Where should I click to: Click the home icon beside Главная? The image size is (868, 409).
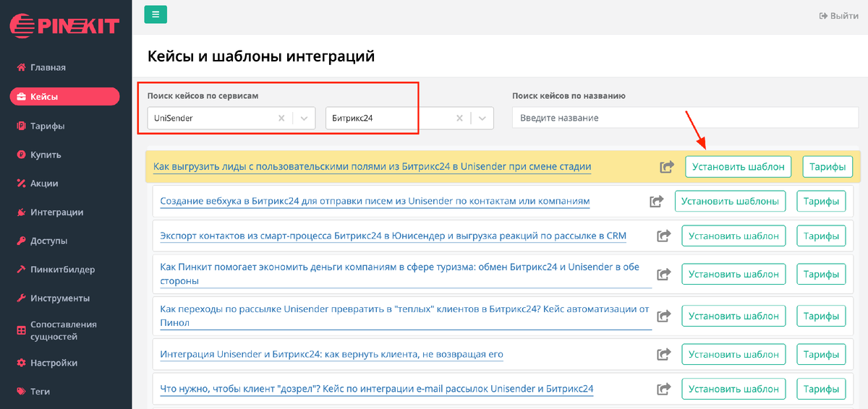22,67
